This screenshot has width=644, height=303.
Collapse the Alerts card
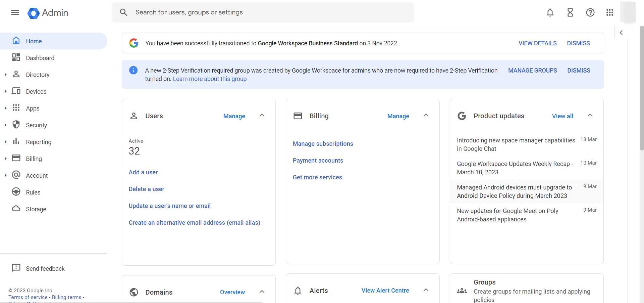(426, 290)
